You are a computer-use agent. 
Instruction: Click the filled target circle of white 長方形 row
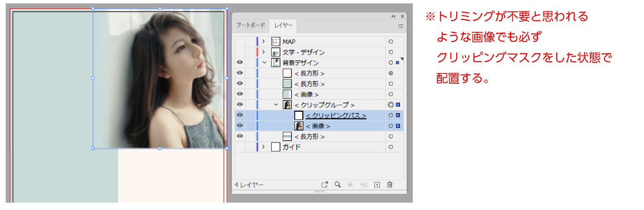391,73
